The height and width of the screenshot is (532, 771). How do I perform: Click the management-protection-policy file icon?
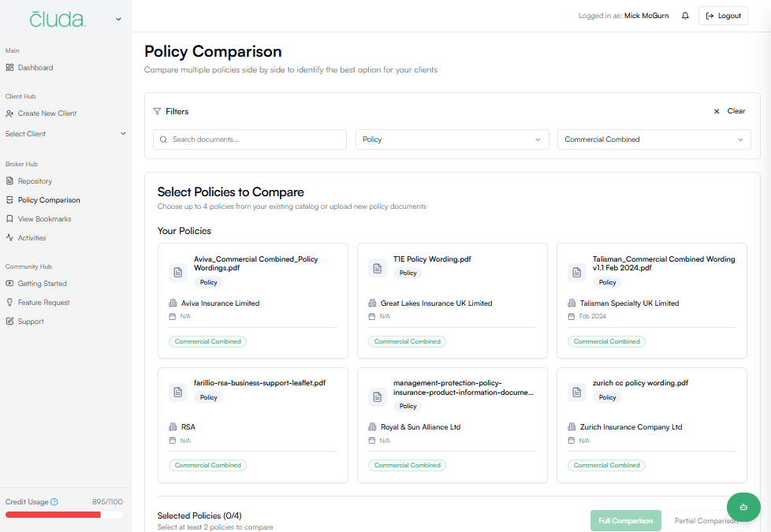(377, 396)
